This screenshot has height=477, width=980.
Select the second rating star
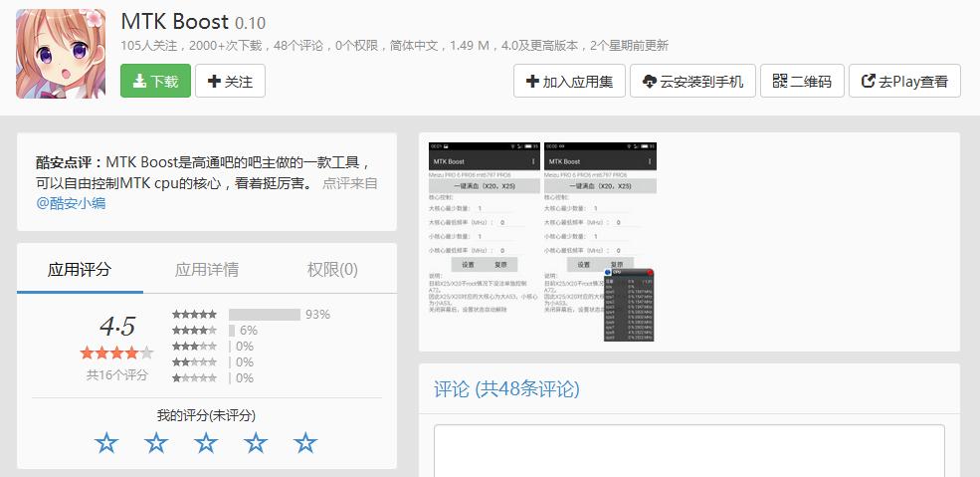156,443
